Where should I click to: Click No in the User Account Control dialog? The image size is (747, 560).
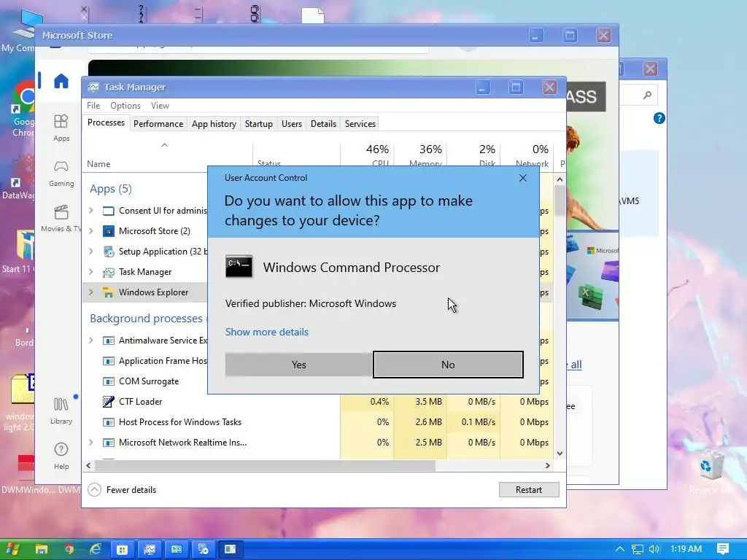coord(448,365)
